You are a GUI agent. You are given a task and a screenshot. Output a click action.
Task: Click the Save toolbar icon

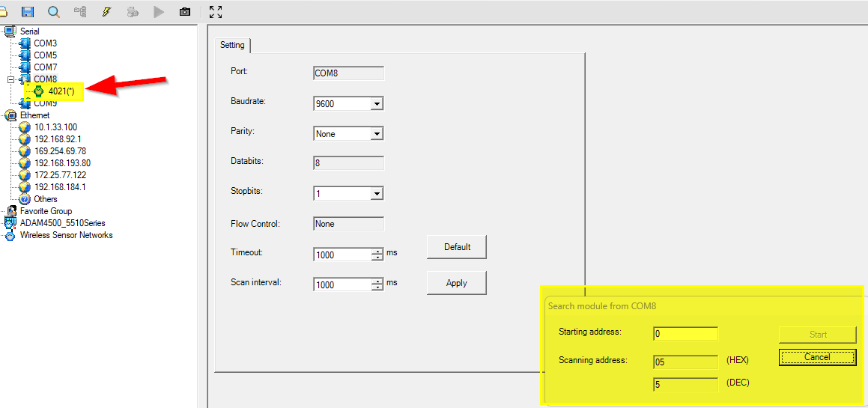click(x=26, y=12)
